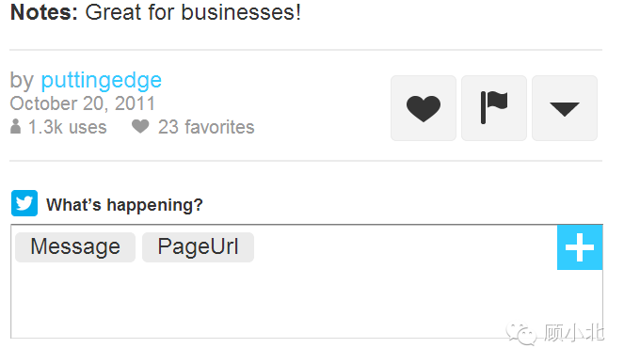Click the WeChat logo in the watermark
The height and width of the screenshot is (364, 624).
click(x=521, y=334)
